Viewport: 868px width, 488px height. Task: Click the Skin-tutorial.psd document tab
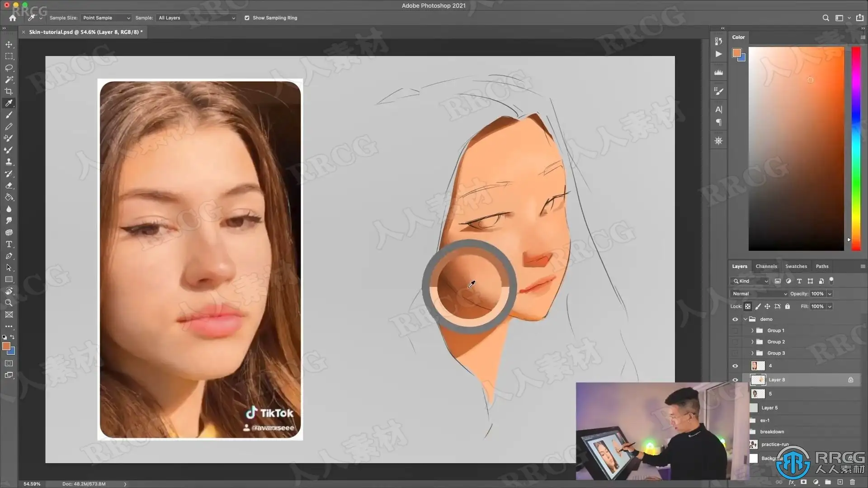pyautogui.click(x=85, y=32)
